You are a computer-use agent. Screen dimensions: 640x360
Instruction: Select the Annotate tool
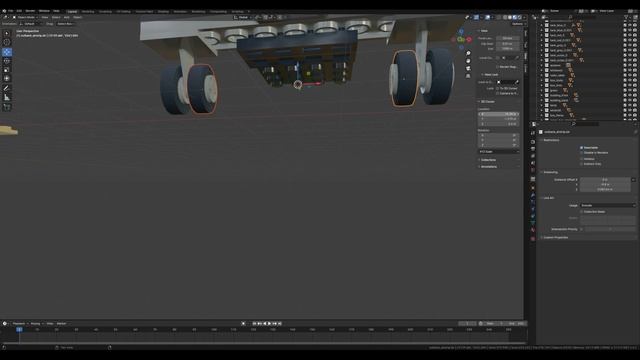[x=7, y=88]
